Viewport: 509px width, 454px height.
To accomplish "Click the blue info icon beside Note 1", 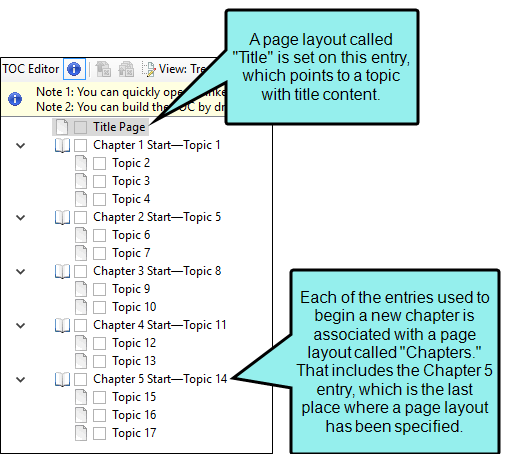I will [x=15, y=99].
